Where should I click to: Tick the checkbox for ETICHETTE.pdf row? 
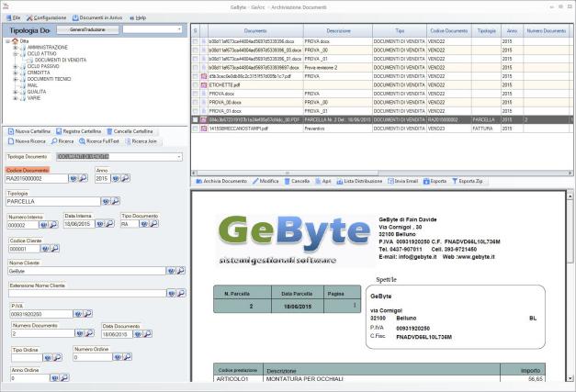point(195,84)
